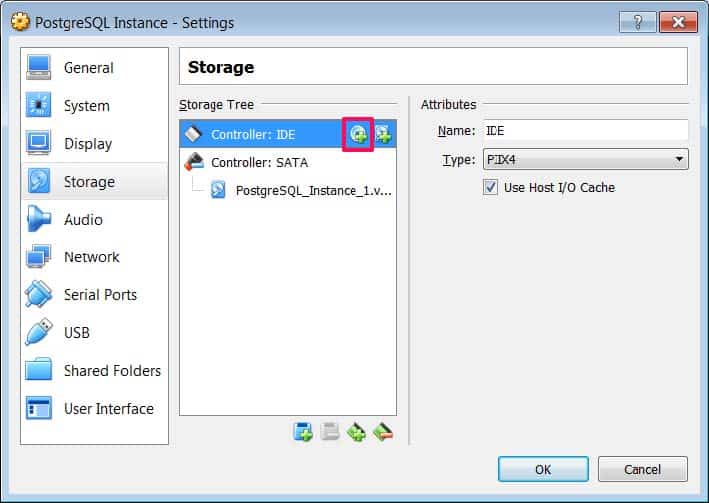
Task: Open User Interface settings
Action: point(95,408)
